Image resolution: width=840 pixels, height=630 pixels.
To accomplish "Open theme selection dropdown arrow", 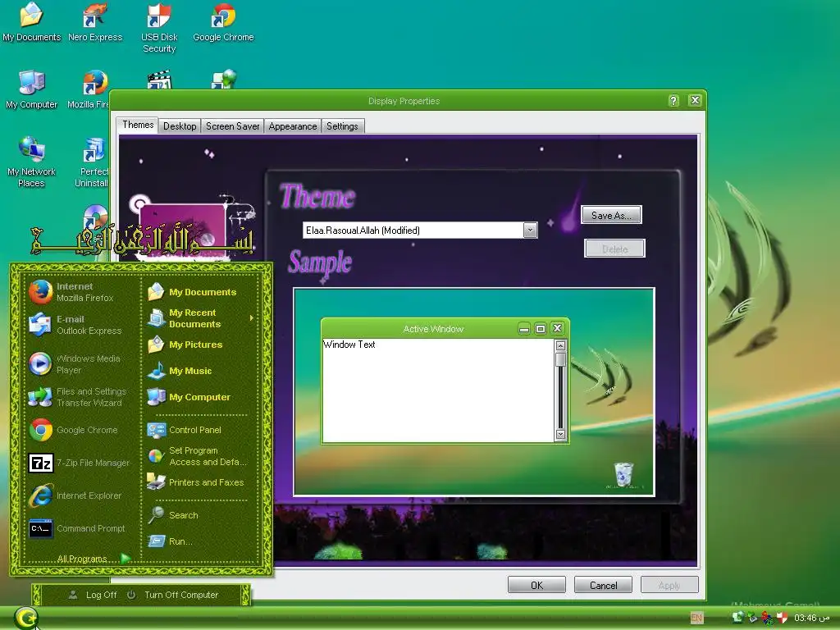I will tap(531, 230).
